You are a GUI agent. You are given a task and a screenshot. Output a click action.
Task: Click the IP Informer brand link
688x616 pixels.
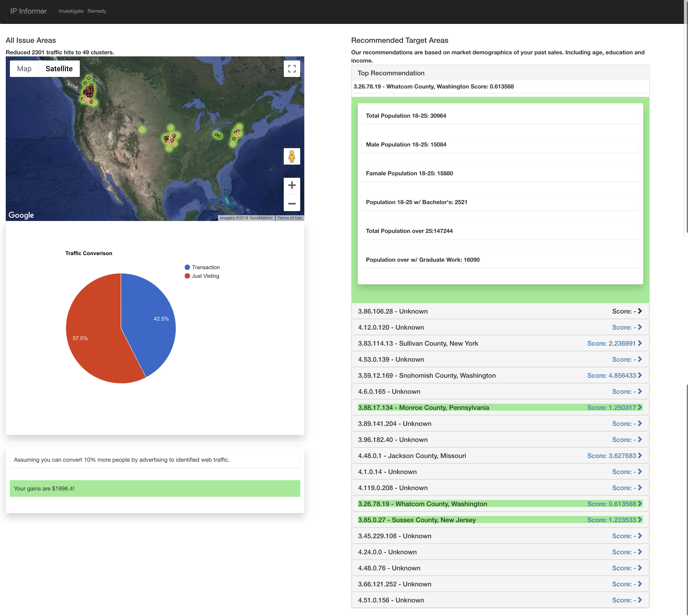[x=28, y=11]
